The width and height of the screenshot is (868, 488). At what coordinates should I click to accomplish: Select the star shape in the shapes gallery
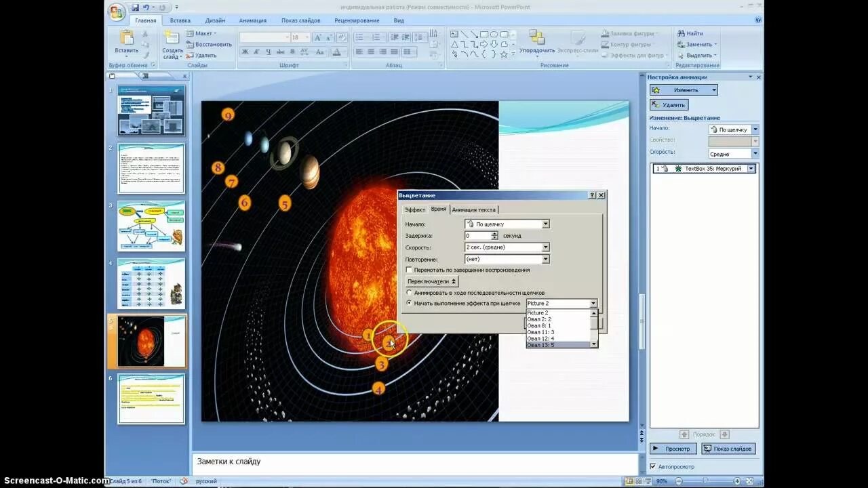pyautogui.click(x=503, y=54)
